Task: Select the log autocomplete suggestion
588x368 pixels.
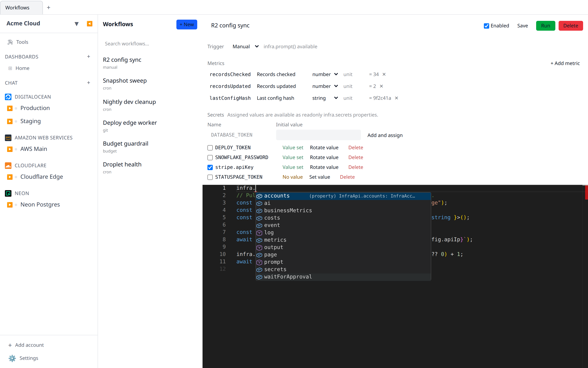Action: click(x=343, y=233)
